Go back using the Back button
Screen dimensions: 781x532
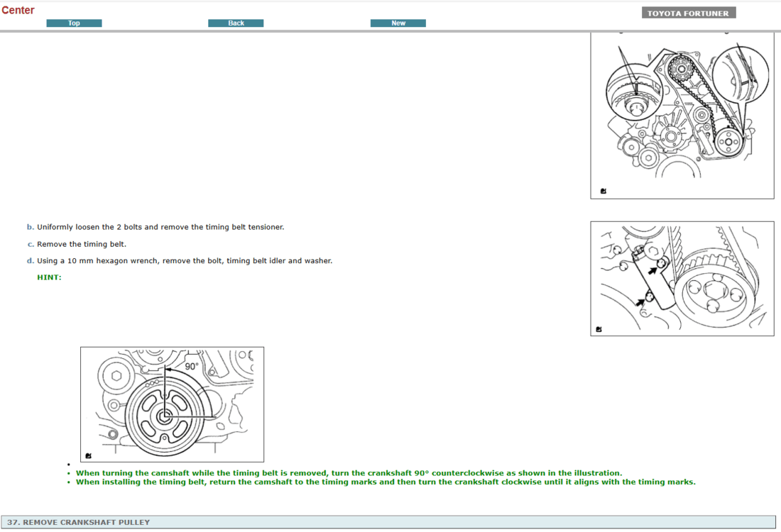point(236,23)
